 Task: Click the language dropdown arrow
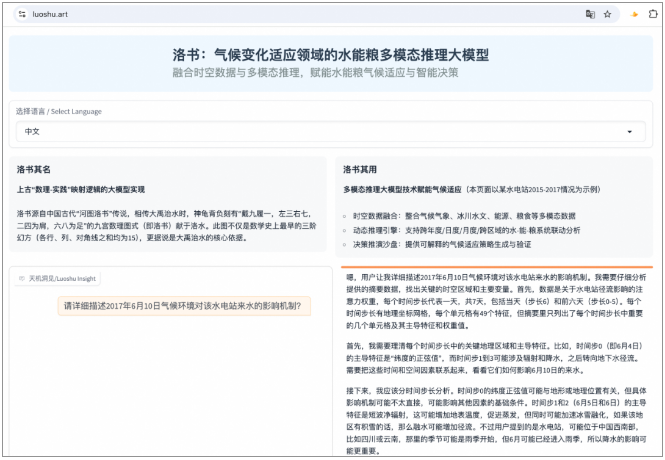629,132
